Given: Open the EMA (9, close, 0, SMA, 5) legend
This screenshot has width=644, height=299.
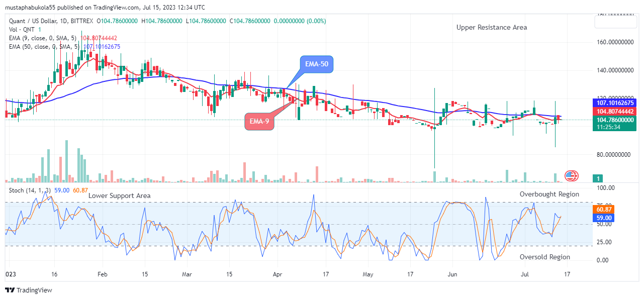Looking at the screenshot, I should pos(43,38).
